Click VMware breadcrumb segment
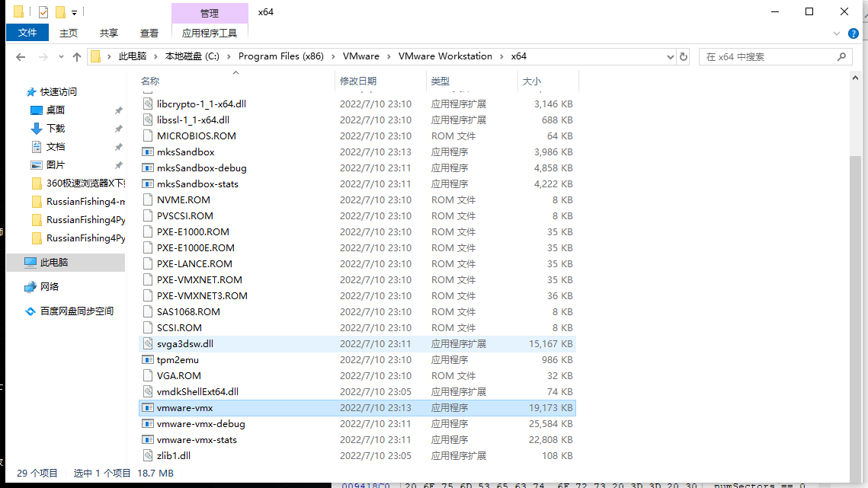 coord(361,56)
